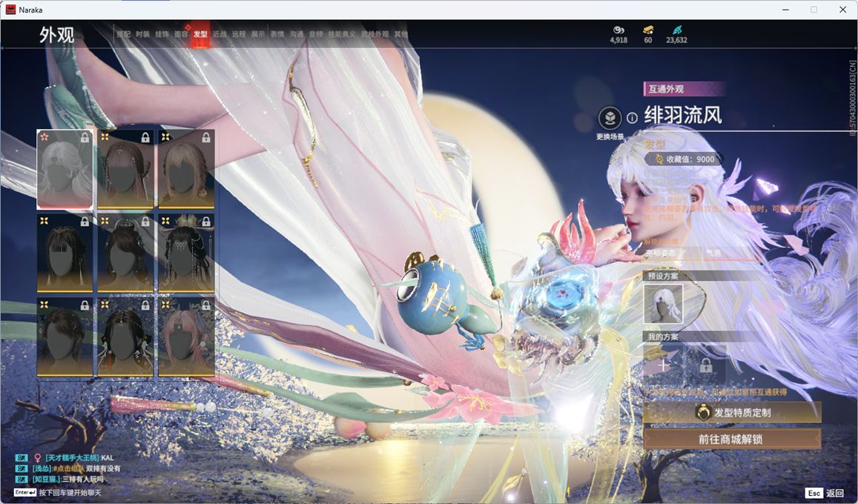Click the 更换场景 scene change icon

tap(610, 118)
